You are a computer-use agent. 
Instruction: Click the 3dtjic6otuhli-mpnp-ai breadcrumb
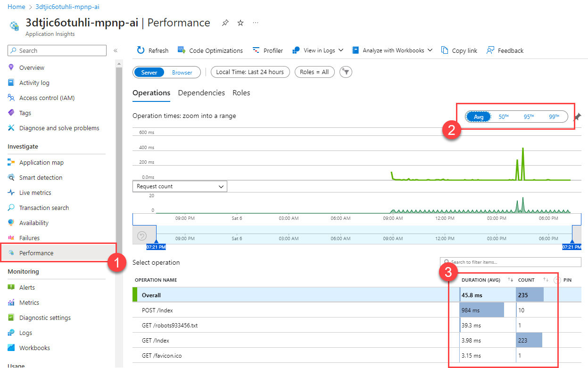click(67, 7)
